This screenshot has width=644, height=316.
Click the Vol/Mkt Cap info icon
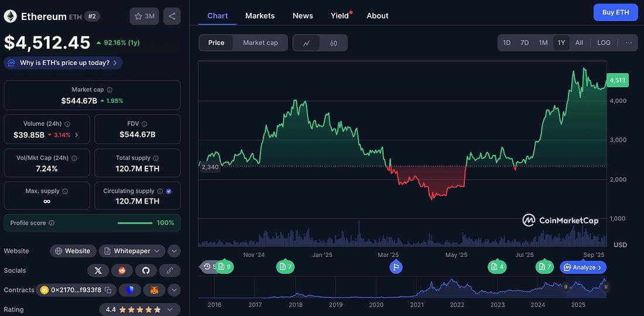click(75, 157)
